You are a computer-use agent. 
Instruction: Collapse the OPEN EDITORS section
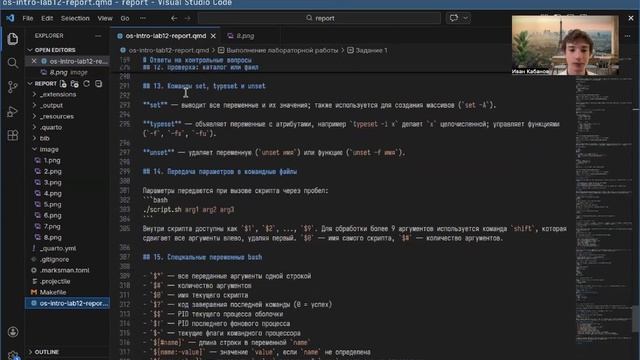[55, 50]
